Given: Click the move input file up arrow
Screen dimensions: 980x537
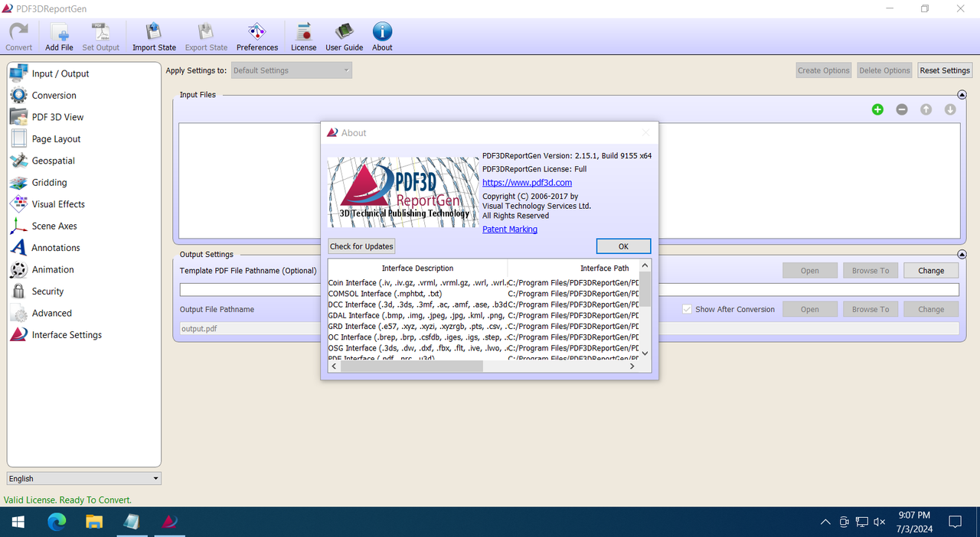Looking at the screenshot, I should (926, 109).
